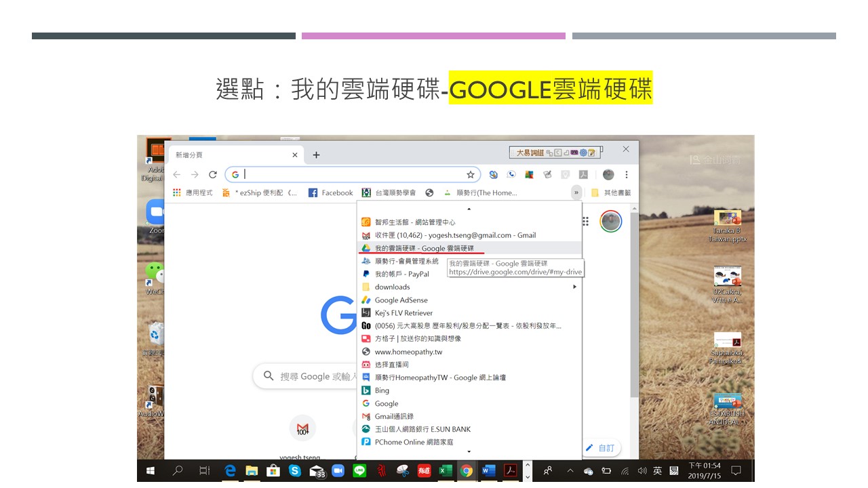Click the Skype icon in the taskbar
Viewport: 868px width, 488px height.
(295, 470)
